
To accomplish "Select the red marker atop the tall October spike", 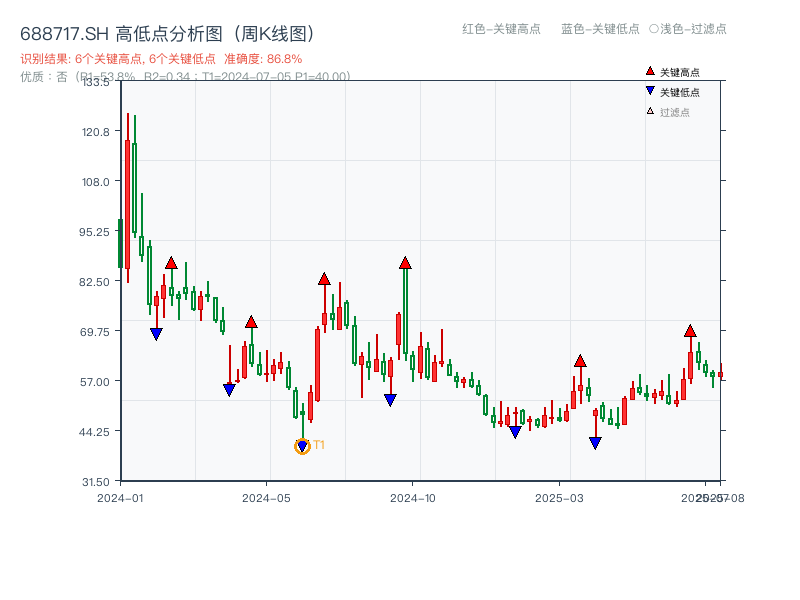I will point(405,263).
